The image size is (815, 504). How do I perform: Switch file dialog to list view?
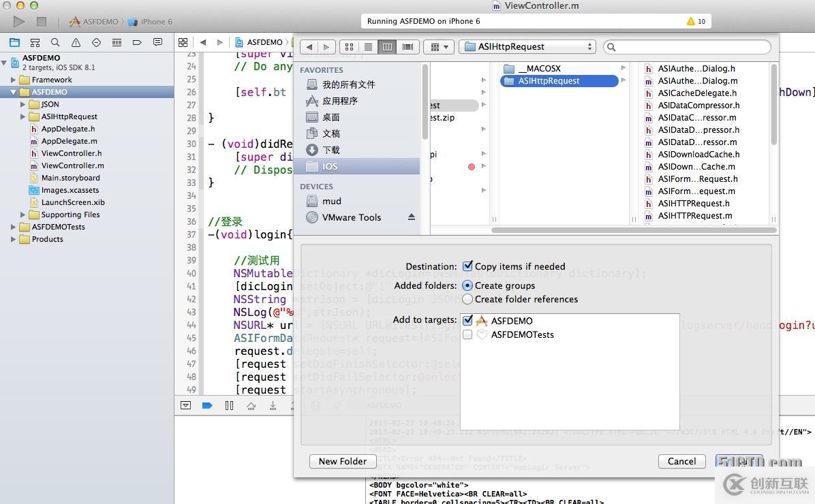coord(368,47)
